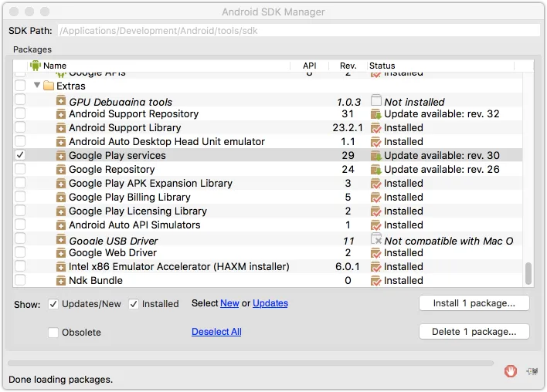Click not-installed status icon for GPU Debugging tools
This screenshot has height=392, width=547.
pos(376,100)
